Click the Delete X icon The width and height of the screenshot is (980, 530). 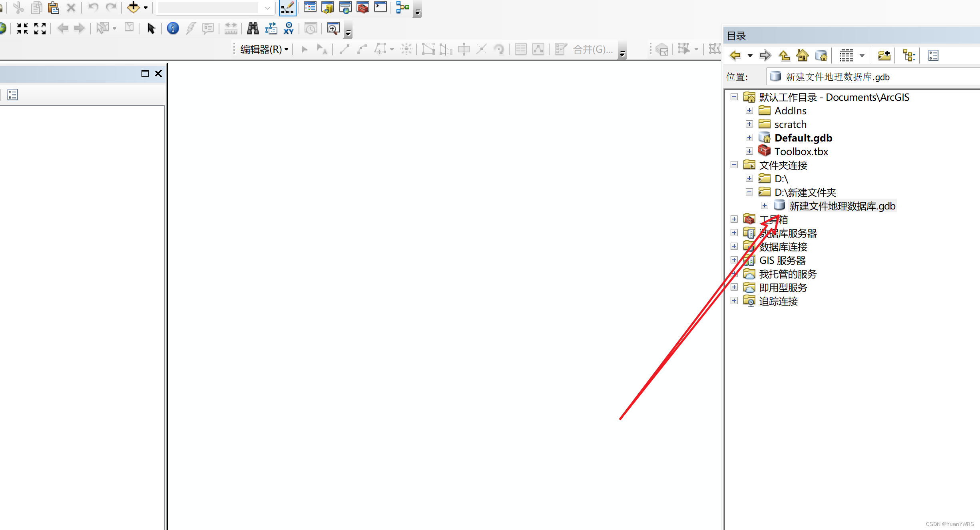point(71,8)
